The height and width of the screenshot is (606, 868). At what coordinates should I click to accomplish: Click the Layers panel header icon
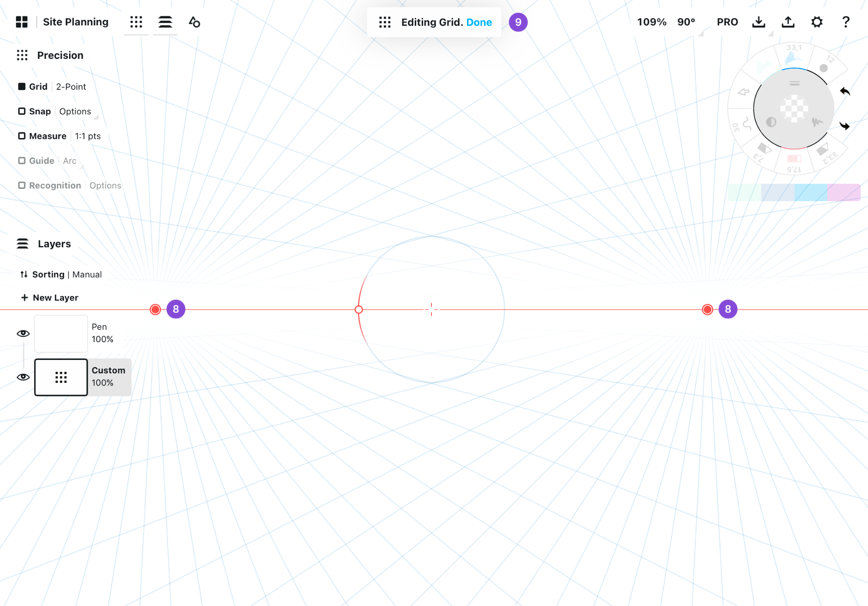pos(22,244)
